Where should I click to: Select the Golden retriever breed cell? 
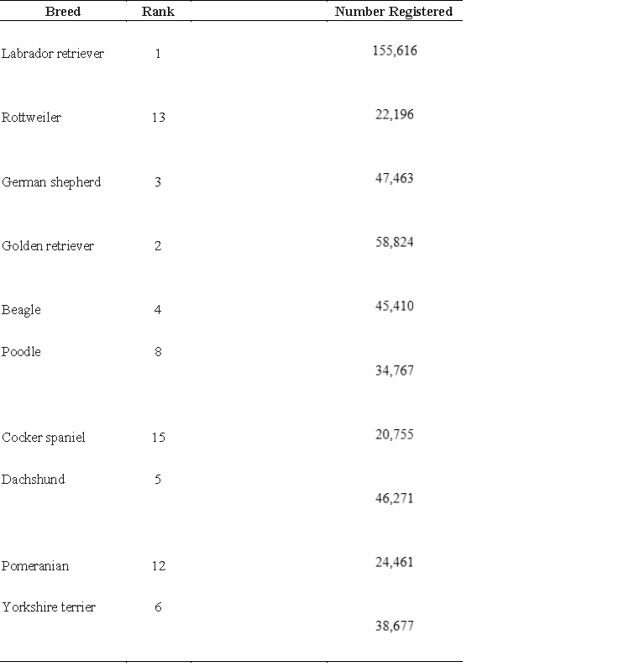click(48, 246)
